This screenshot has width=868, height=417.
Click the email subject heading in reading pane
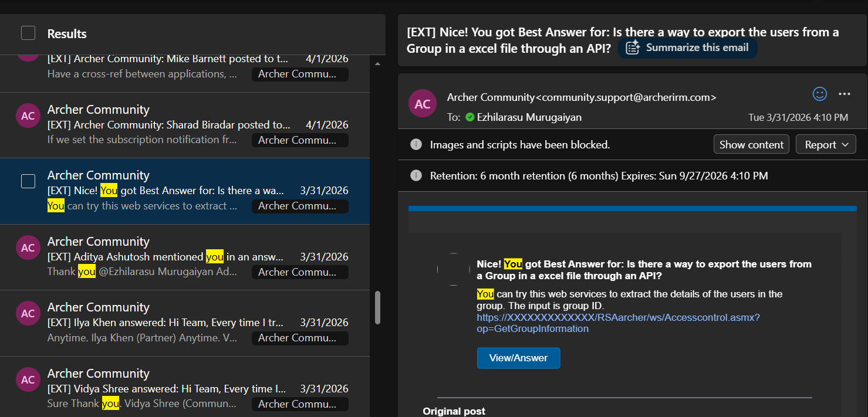click(x=623, y=40)
